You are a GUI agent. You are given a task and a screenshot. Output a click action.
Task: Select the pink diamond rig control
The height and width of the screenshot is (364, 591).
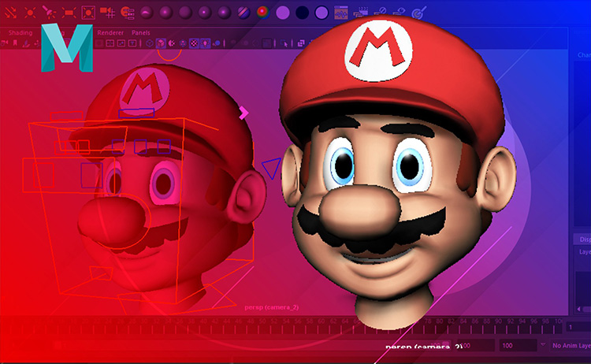coord(243,113)
